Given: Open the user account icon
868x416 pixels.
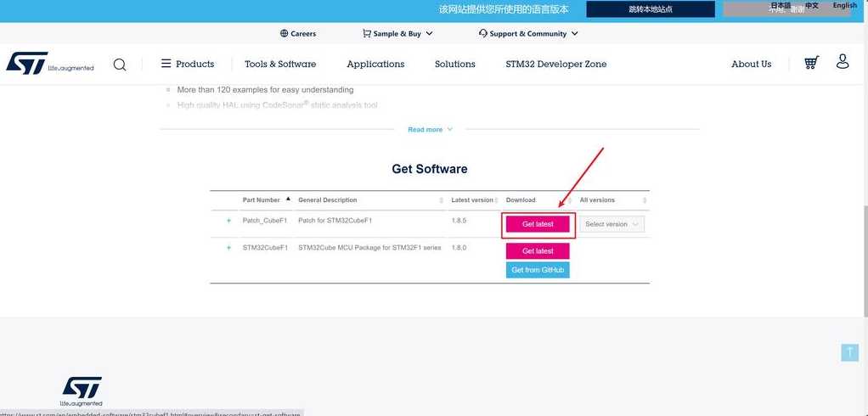Looking at the screenshot, I should pyautogui.click(x=843, y=61).
